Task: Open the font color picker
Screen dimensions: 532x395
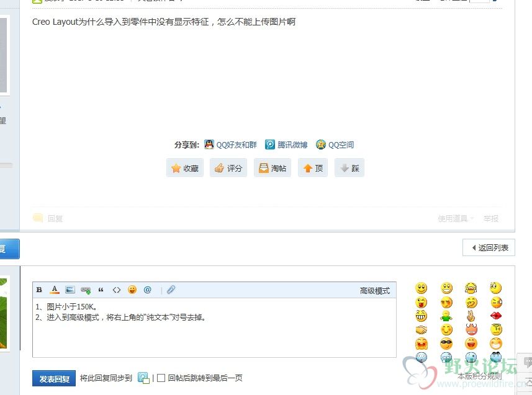Action: [54, 290]
